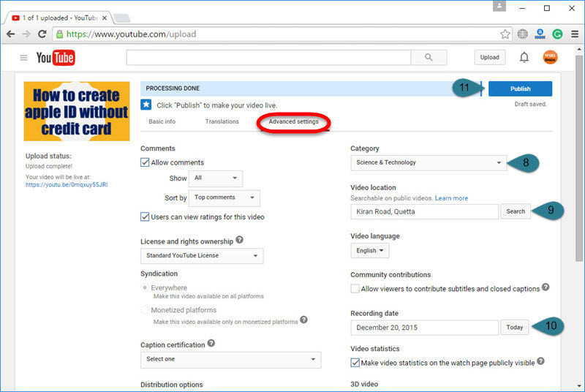
Task: Click the Today button for recording date
Action: (515, 328)
